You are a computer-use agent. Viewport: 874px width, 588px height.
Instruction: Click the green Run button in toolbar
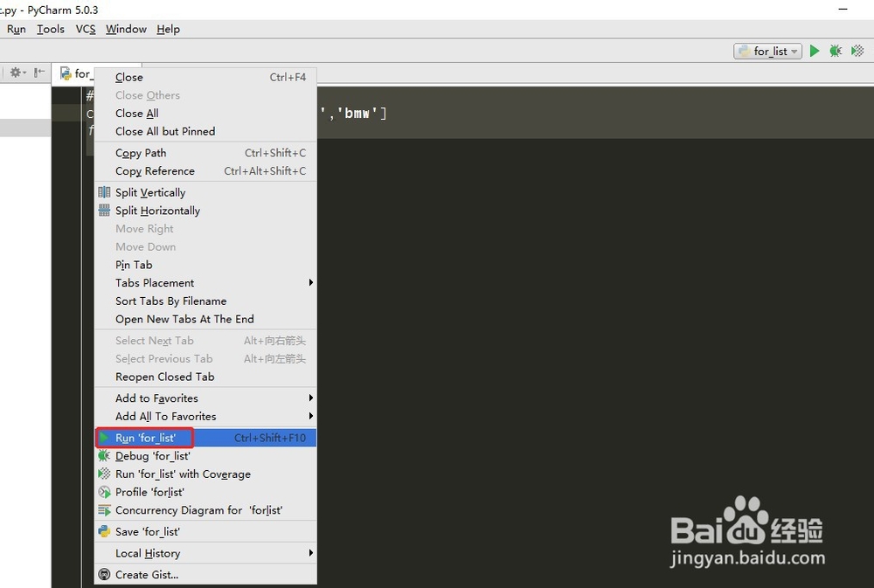(815, 51)
